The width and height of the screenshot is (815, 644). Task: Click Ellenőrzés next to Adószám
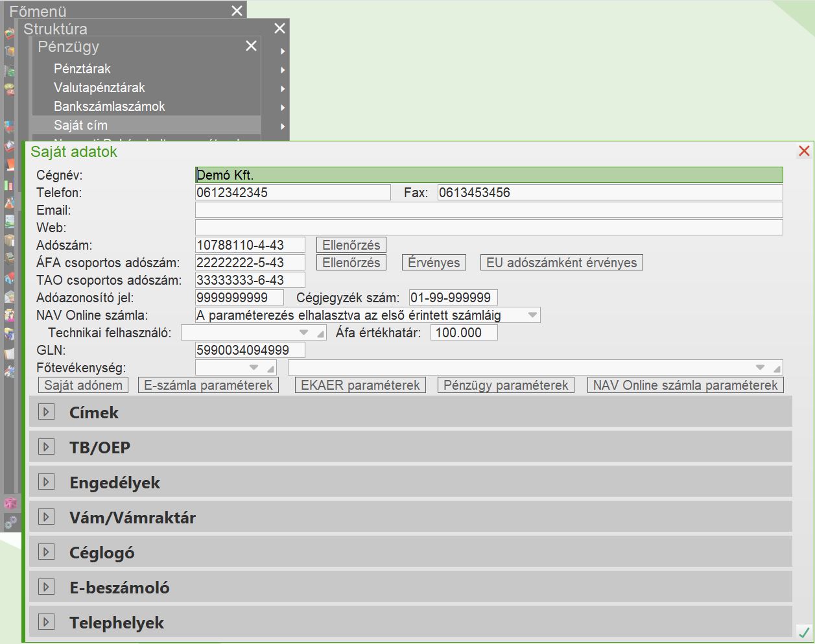point(351,245)
